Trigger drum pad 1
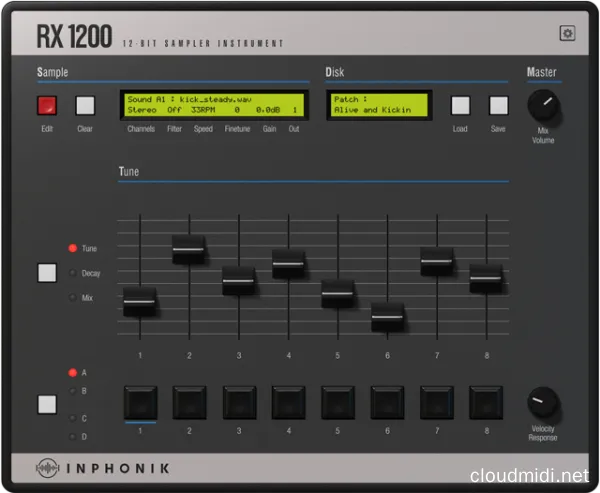The height and width of the screenshot is (493, 600). tap(139, 402)
